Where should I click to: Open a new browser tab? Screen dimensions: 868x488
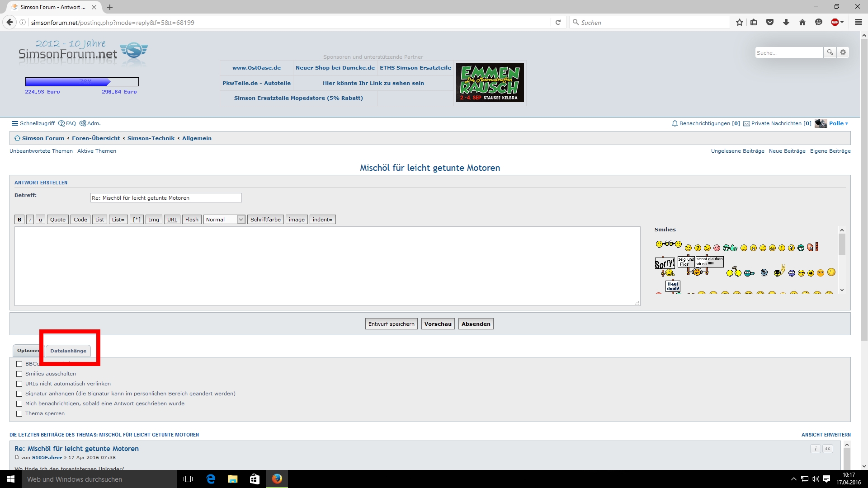point(110,7)
